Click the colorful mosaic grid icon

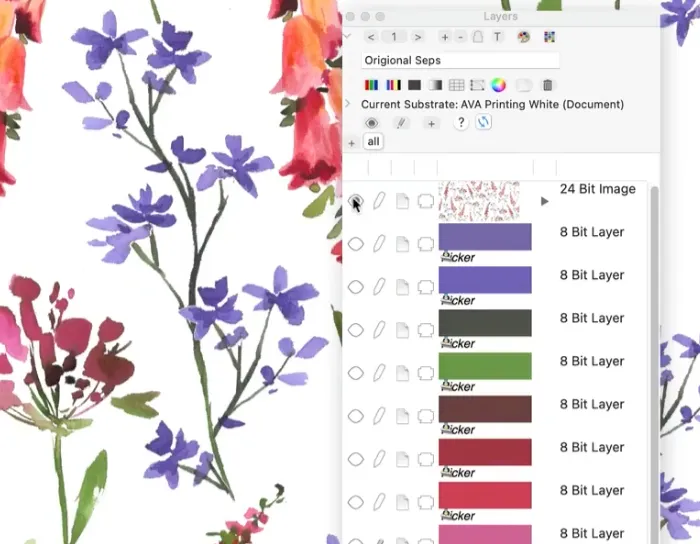pyautogui.click(x=549, y=37)
